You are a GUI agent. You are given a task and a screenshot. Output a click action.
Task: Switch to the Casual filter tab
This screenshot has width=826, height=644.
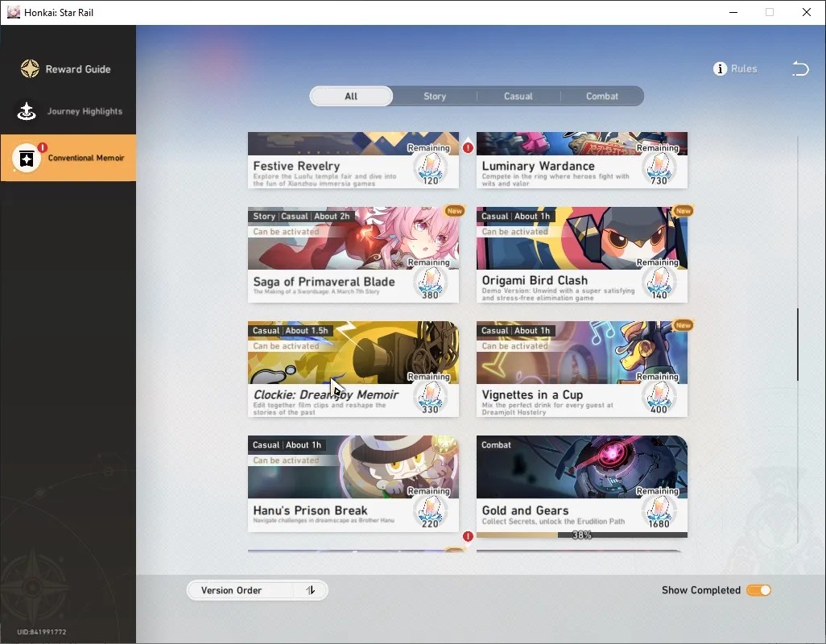click(518, 97)
